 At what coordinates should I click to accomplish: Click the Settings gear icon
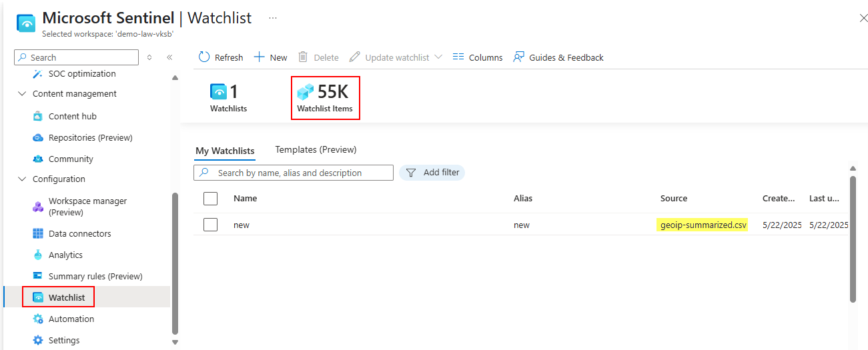click(38, 340)
